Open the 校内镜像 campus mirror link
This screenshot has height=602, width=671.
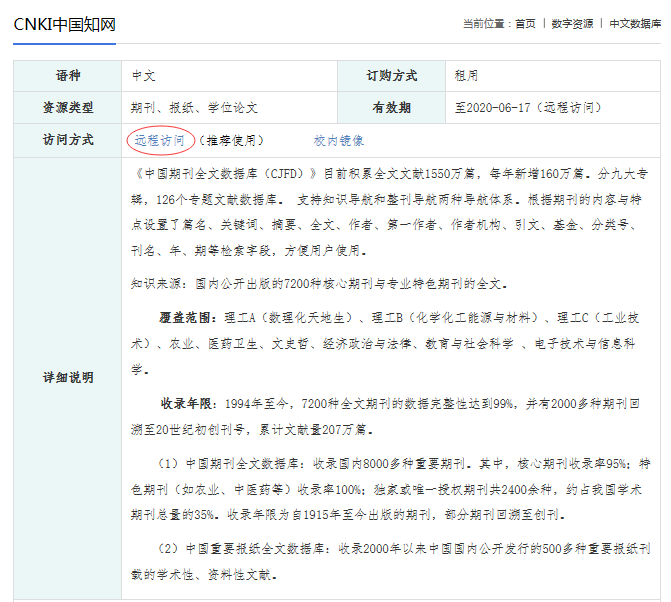[339, 141]
